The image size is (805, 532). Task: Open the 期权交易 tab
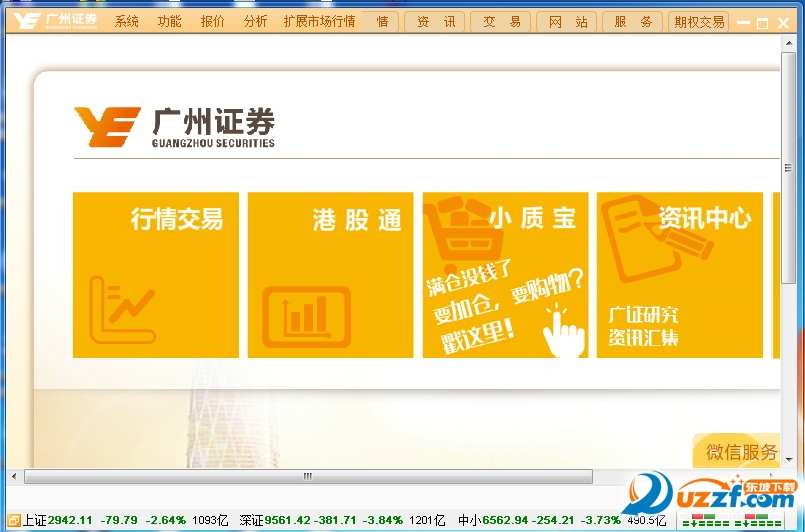[x=698, y=22]
